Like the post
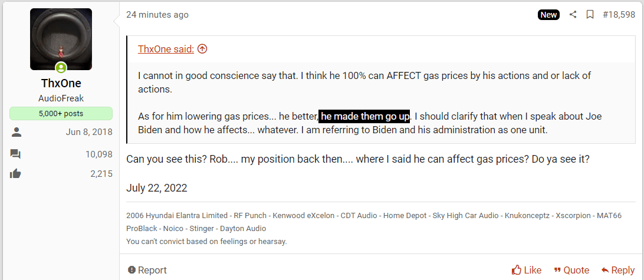Viewport: 644px width, 280px height. coord(527,270)
